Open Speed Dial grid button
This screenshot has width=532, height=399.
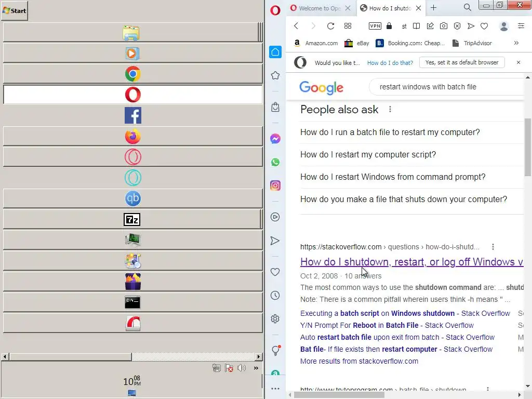348,26
